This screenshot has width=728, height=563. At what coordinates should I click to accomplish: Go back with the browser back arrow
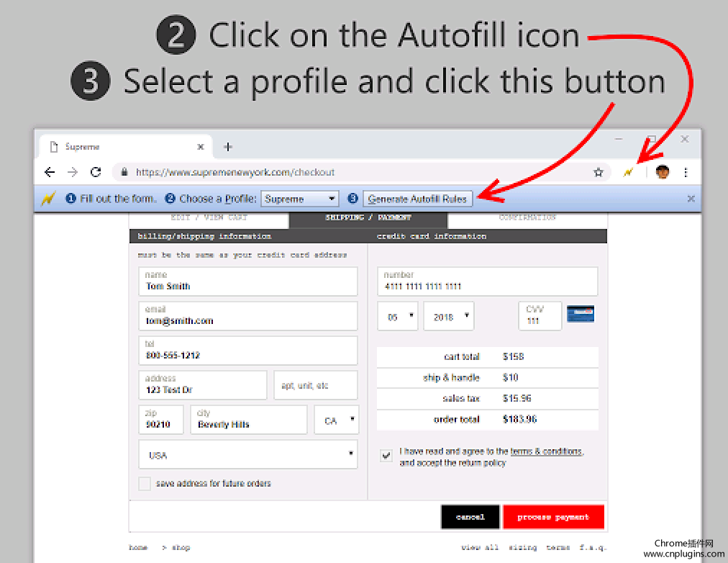click(x=50, y=172)
